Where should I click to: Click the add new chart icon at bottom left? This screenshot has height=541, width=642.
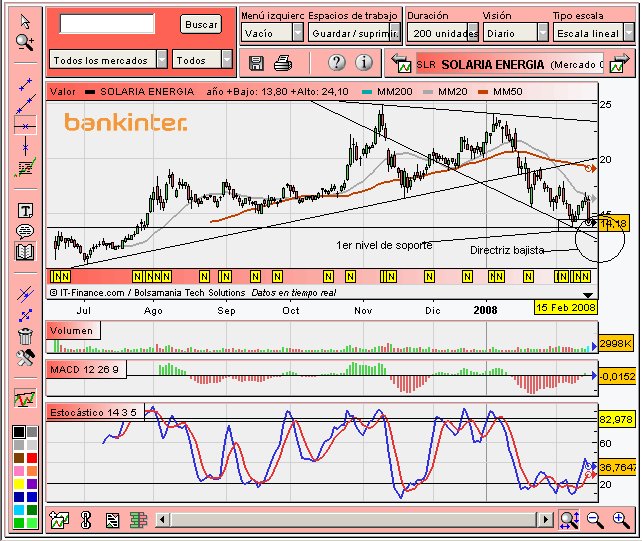coord(59,520)
